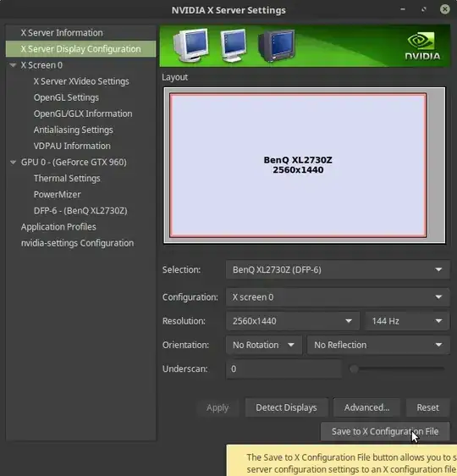457x476 pixels.
Task: Open the 144 Hz refresh rate dropdown
Action: click(x=407, y=321)
